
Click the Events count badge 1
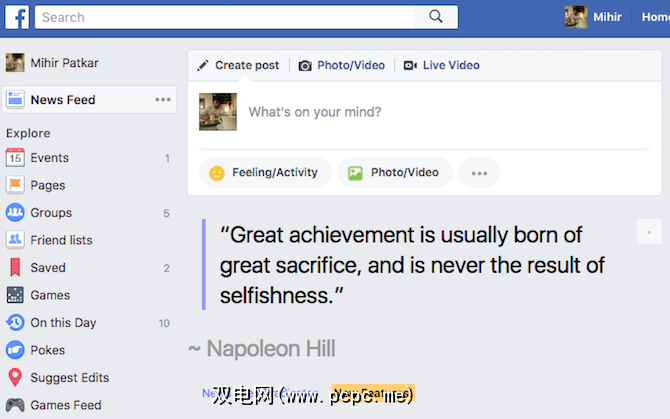167,158
